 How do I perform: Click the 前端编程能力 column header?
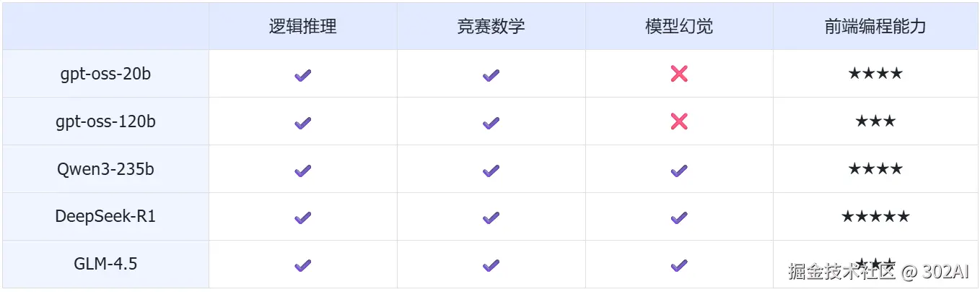pyautogui.click(x=875, y=27)
